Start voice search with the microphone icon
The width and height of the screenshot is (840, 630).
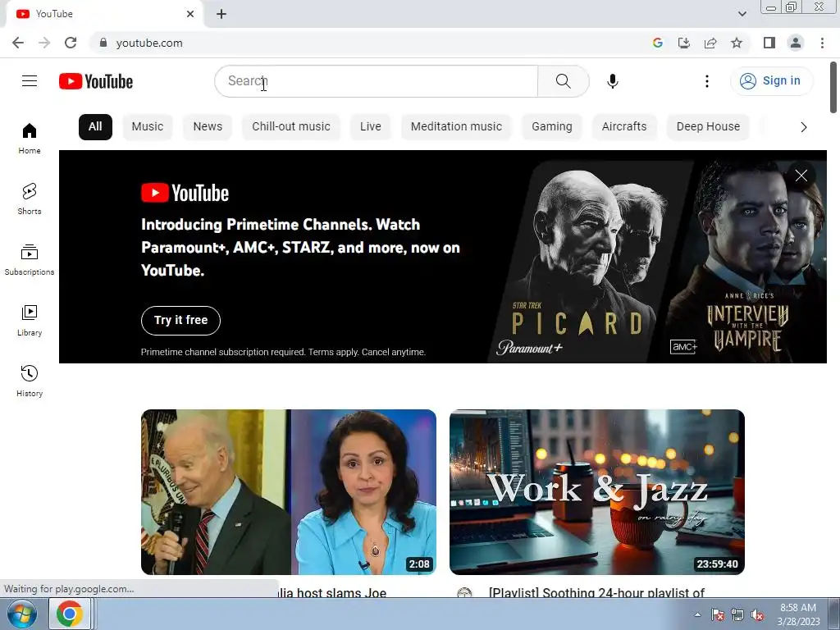[612, 81]
